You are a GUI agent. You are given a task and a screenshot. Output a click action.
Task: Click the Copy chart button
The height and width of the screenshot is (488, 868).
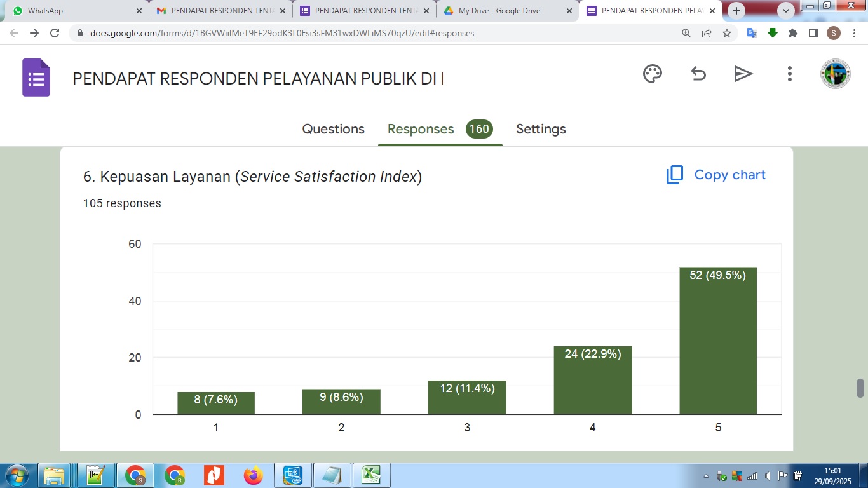click(x=716, y=175)
